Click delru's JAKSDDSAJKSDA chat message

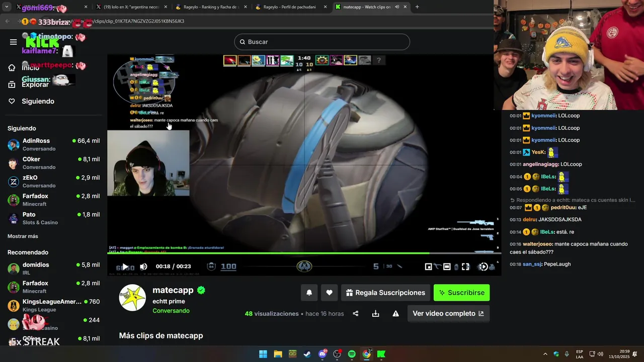pyautogui.click(x=545, y=220)
